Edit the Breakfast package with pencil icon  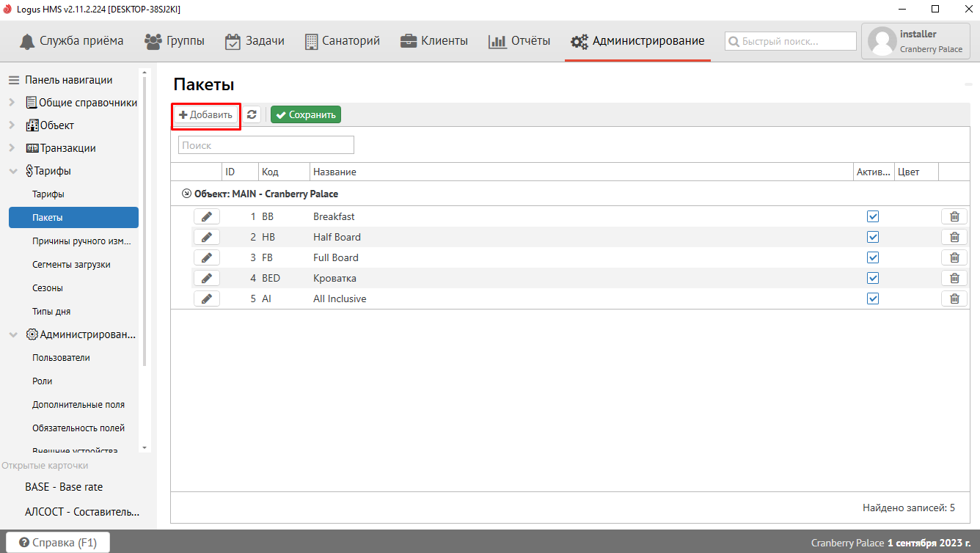[x=207, y=216]
